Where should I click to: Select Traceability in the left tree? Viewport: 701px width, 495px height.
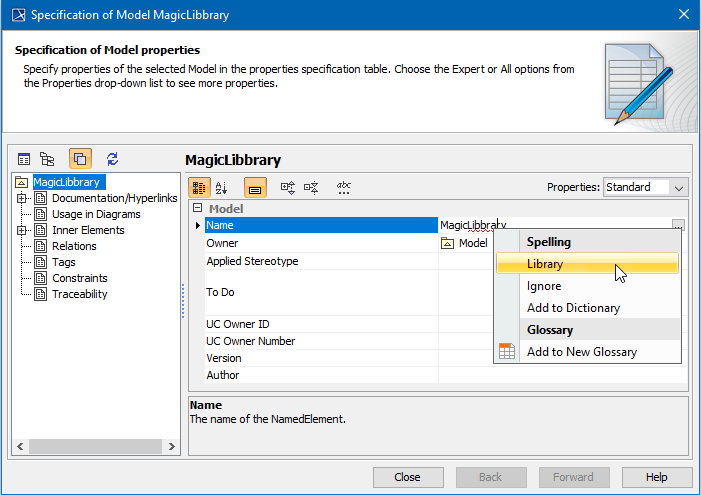79,294
